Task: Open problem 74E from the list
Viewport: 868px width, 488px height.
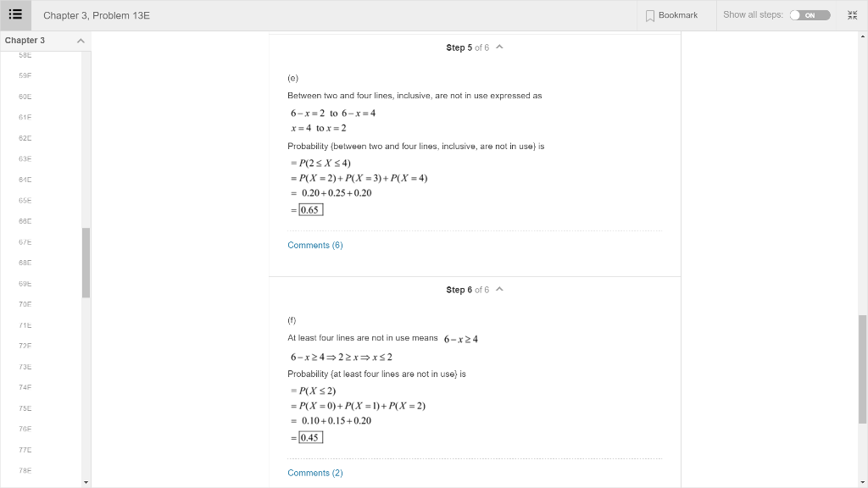Action: (x=25, y=387)
